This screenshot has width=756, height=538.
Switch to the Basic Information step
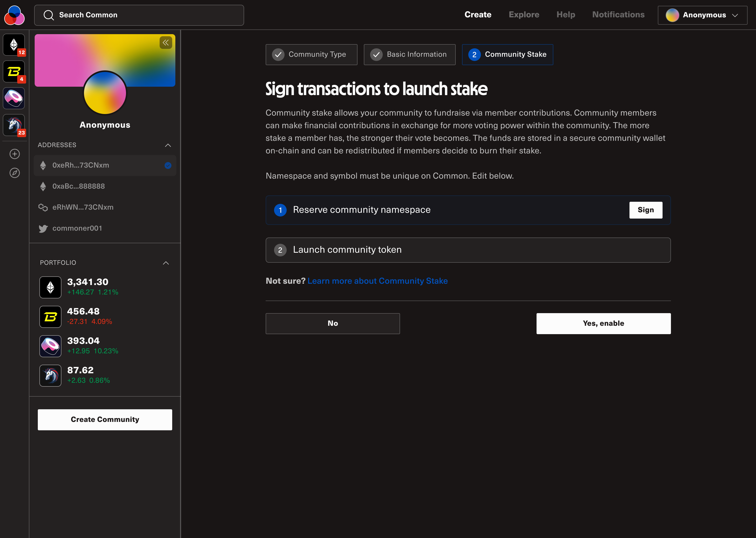click(409, 54)
